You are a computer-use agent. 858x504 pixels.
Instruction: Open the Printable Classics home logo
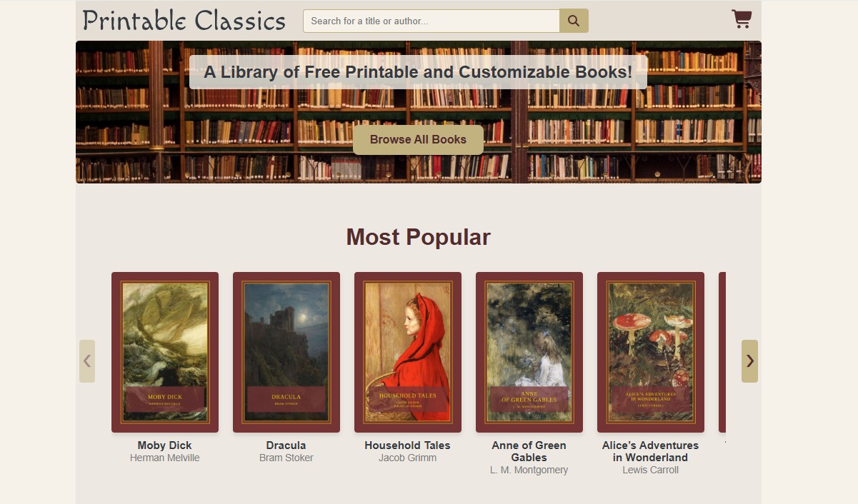(184, 21)
